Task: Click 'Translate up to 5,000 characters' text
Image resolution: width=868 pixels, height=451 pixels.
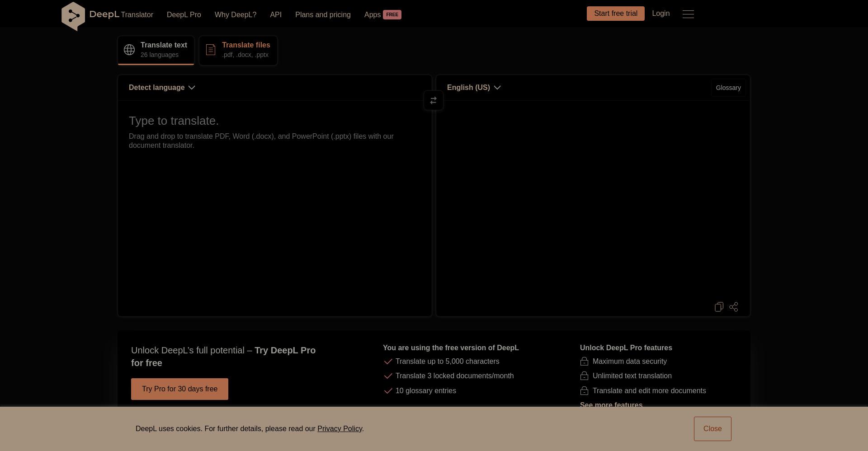Action: point(448,362)
